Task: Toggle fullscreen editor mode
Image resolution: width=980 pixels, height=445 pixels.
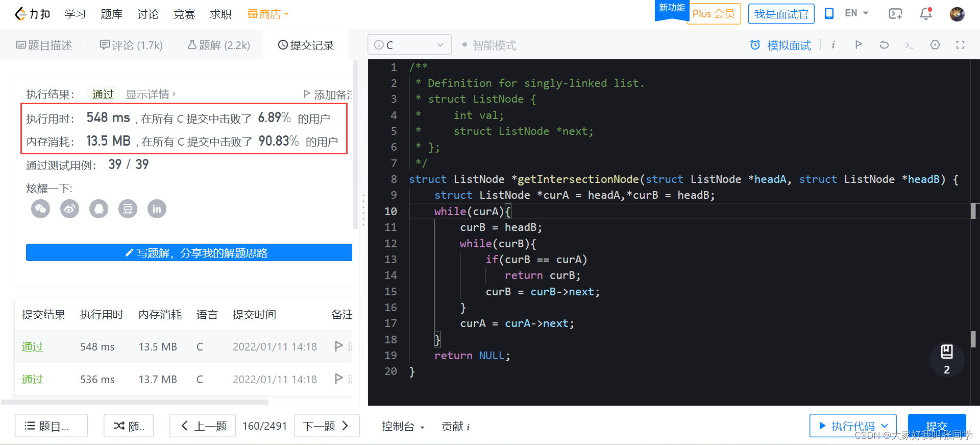Action: [960, 45]
